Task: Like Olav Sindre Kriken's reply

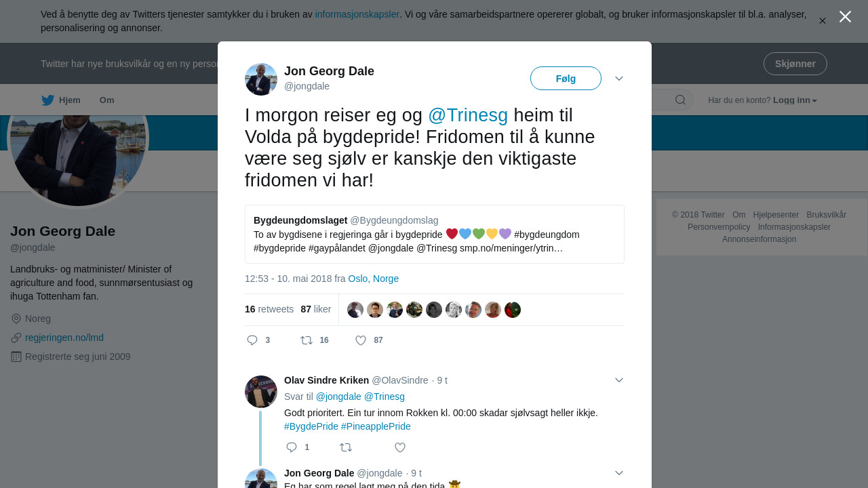Action: point(400,447)
